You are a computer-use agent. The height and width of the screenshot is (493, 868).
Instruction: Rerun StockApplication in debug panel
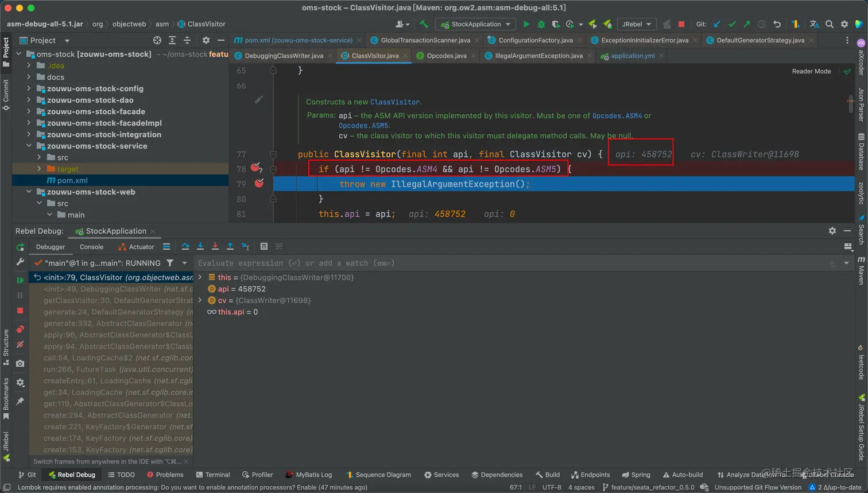pyautogui.click(x=20, y=247)
